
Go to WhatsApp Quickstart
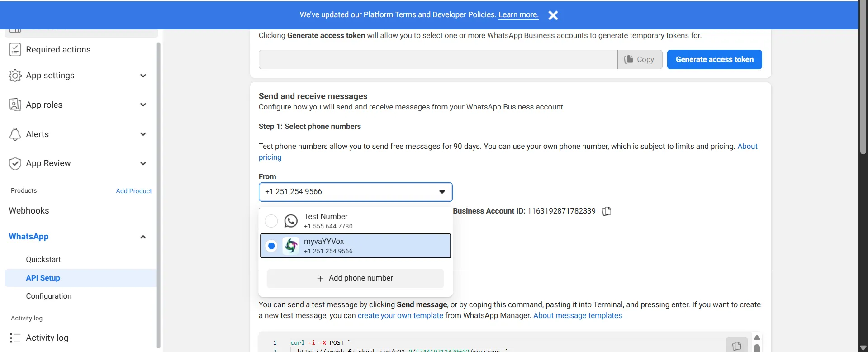tap(43, 259)
